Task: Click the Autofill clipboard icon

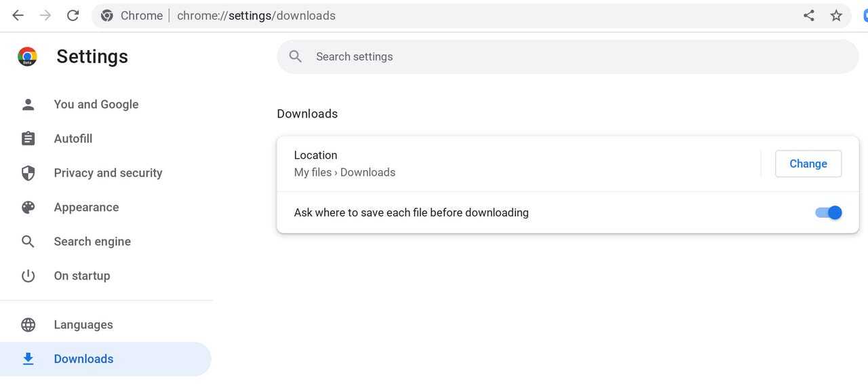Action: coord(28,138)
